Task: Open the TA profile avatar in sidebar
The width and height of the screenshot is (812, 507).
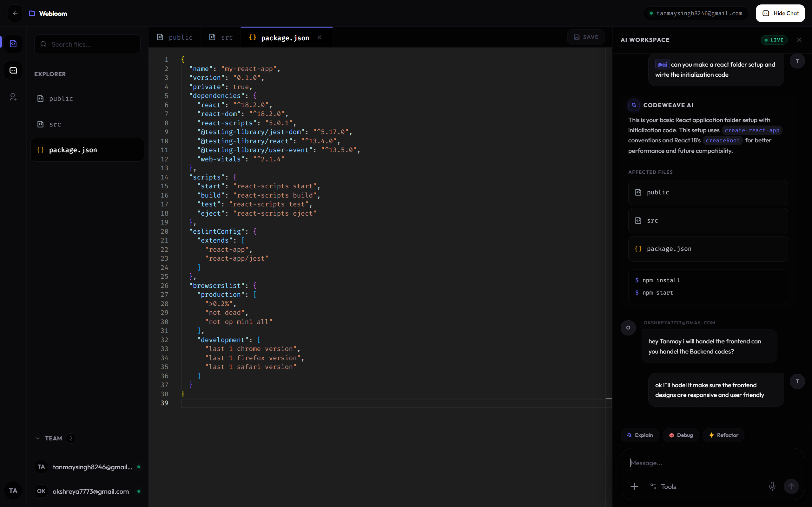Action: pos(13,491)
